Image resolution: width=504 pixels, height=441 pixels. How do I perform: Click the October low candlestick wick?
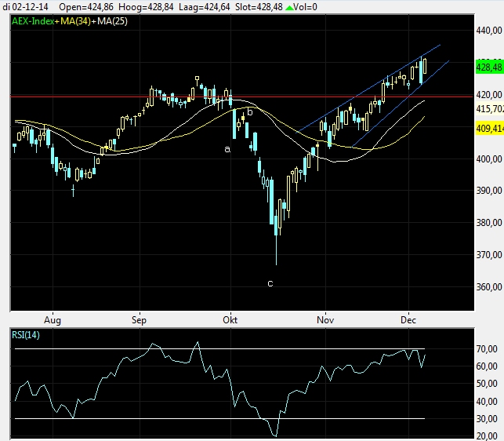pyautogui.click(x=276, y=251)
